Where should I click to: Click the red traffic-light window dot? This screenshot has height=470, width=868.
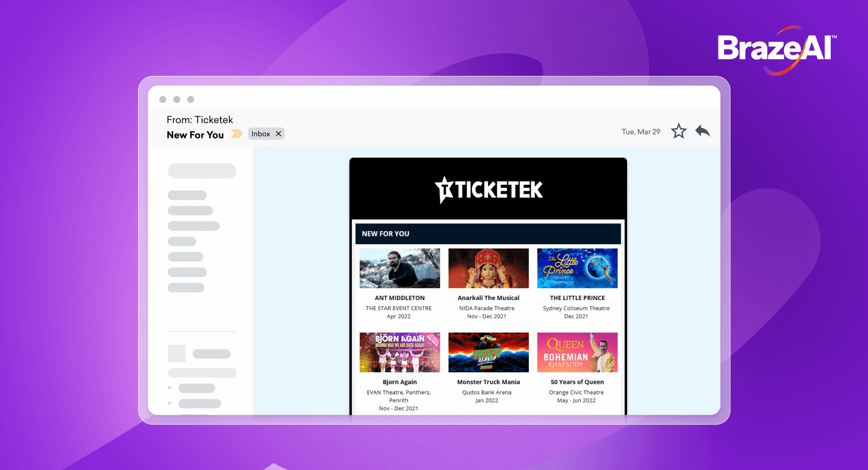pyautogui.click(x=163, y=99)
